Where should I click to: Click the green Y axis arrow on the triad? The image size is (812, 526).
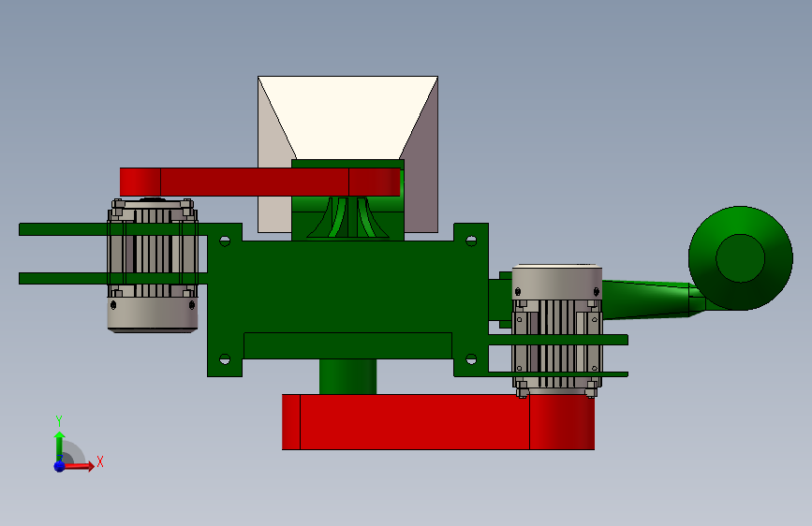[60, 446]
